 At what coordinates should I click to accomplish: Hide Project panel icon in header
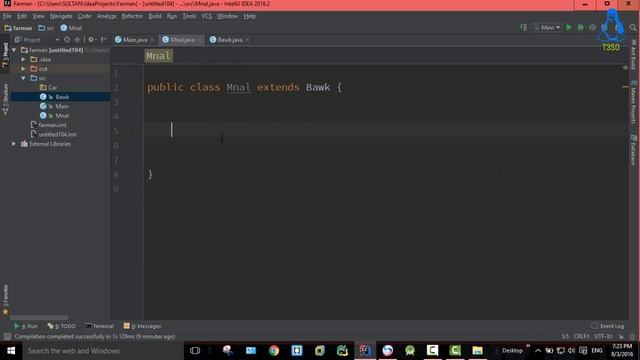[x=103, y=40]
